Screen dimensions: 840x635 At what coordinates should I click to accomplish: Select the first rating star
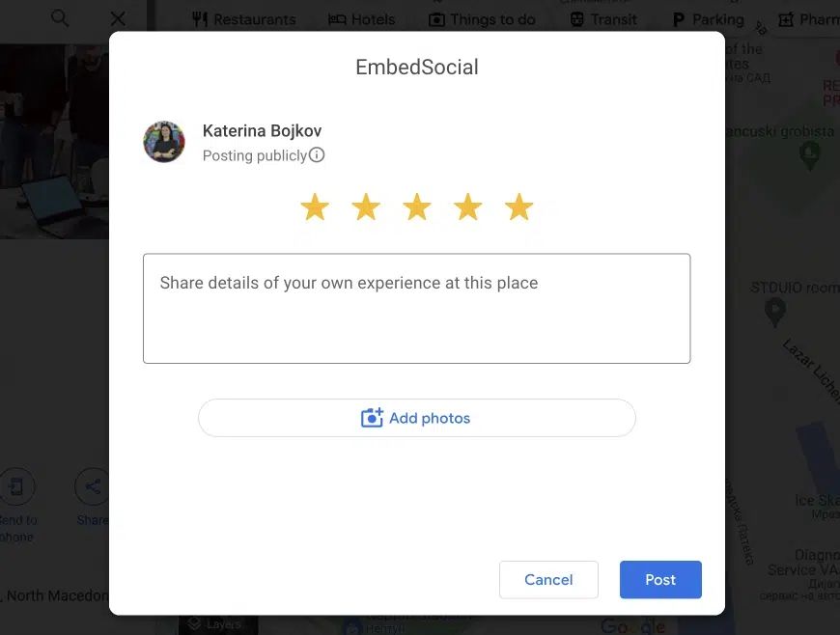tap(315, 207)
